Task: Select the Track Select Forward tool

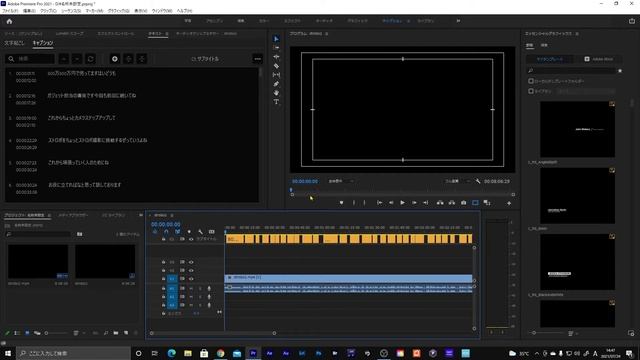Action: click(276, 48)
